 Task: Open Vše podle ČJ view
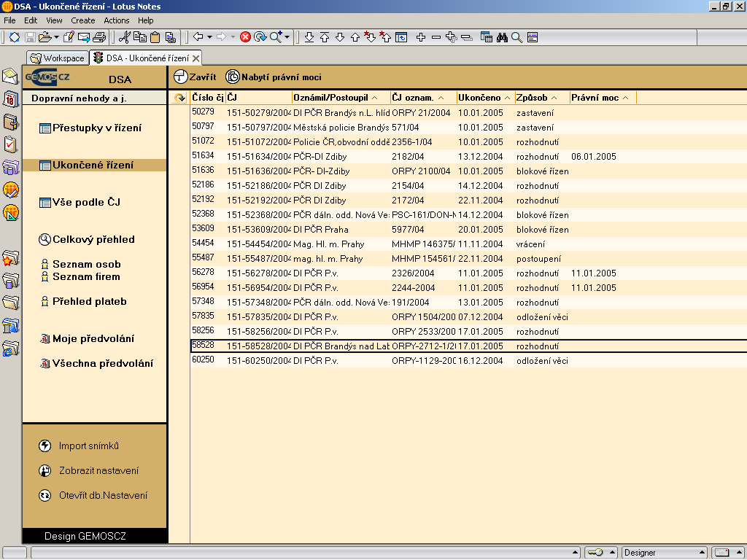[x=80, y=202]
